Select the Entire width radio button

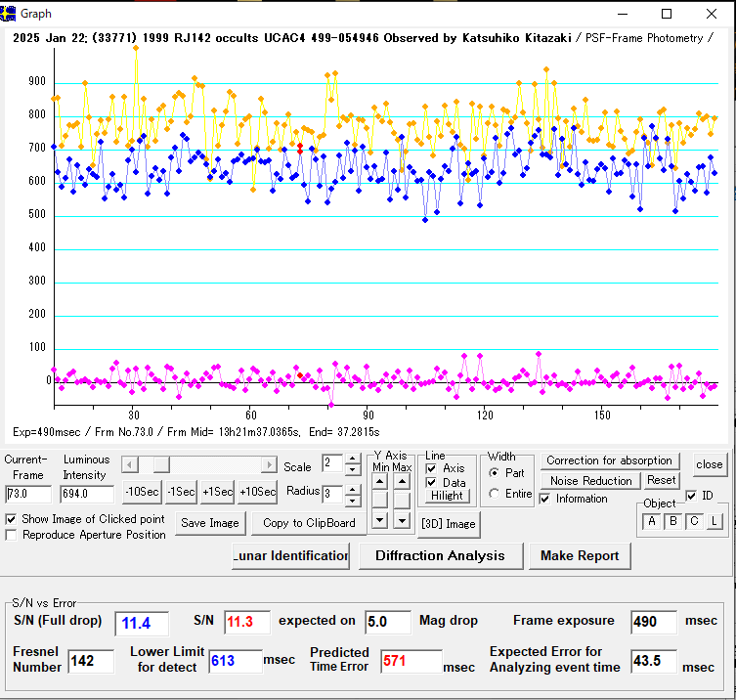[496, 494]
